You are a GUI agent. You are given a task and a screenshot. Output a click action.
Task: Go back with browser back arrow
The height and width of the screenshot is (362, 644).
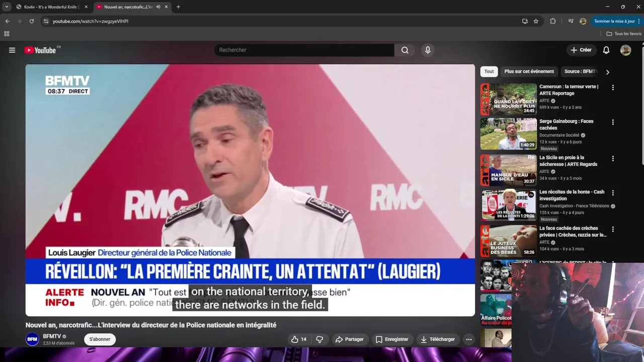pos(7,21)
